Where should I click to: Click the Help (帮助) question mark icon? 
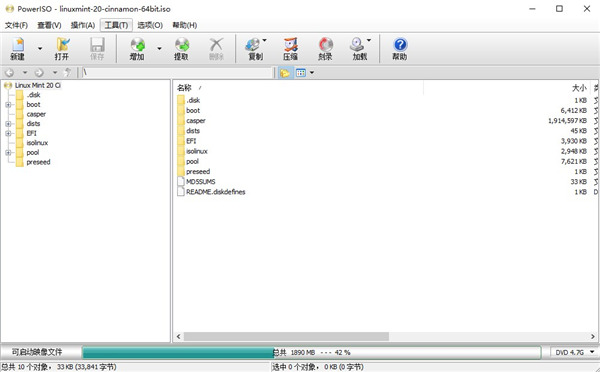point(400,45)
